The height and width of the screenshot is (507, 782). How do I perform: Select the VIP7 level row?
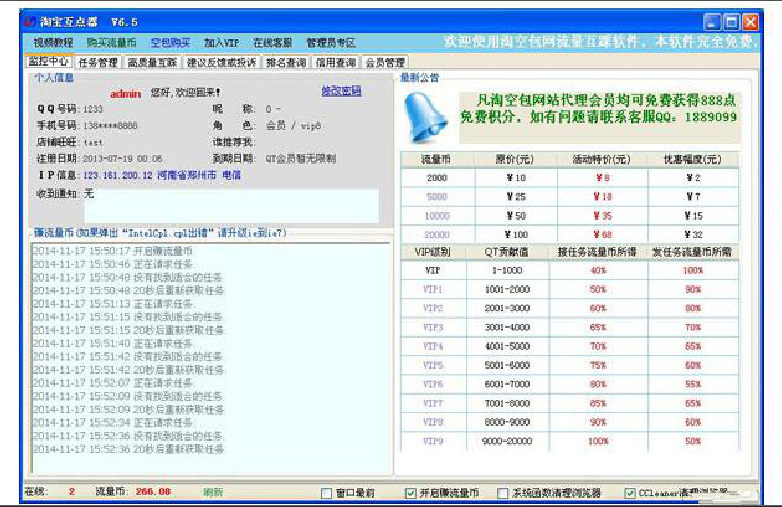tap(570, 403)
